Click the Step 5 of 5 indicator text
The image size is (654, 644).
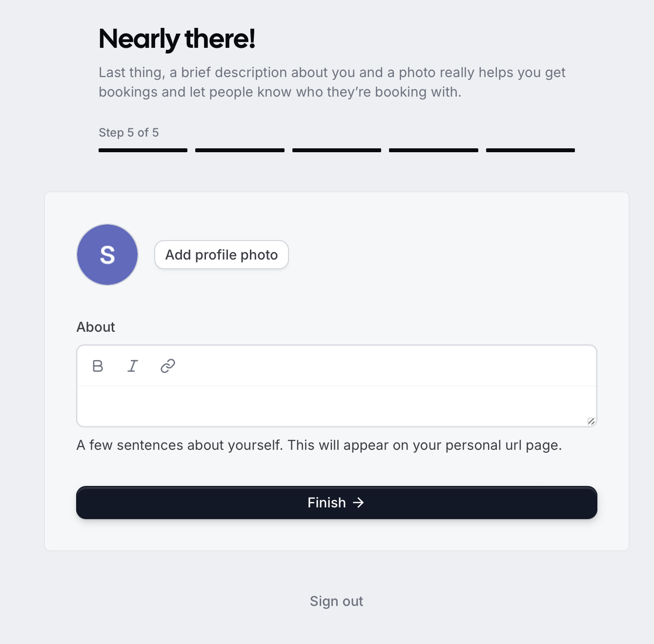(129, 133)
